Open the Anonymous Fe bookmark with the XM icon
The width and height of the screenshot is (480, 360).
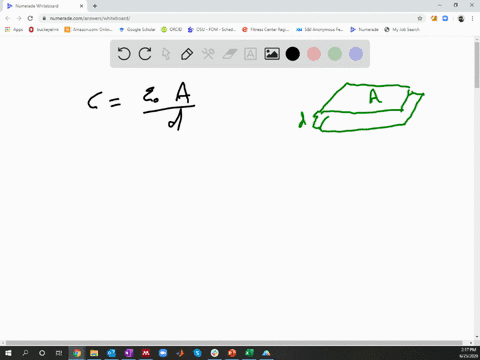point(319,30)
